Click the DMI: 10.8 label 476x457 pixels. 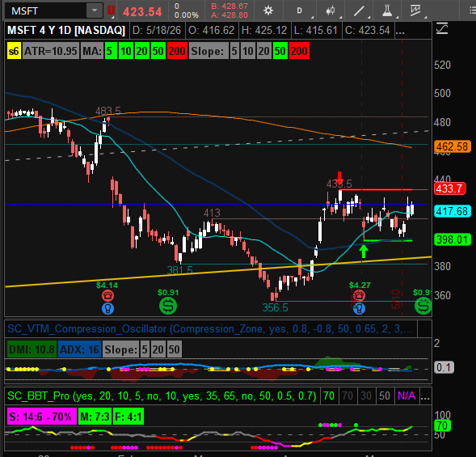click(32, 349)
